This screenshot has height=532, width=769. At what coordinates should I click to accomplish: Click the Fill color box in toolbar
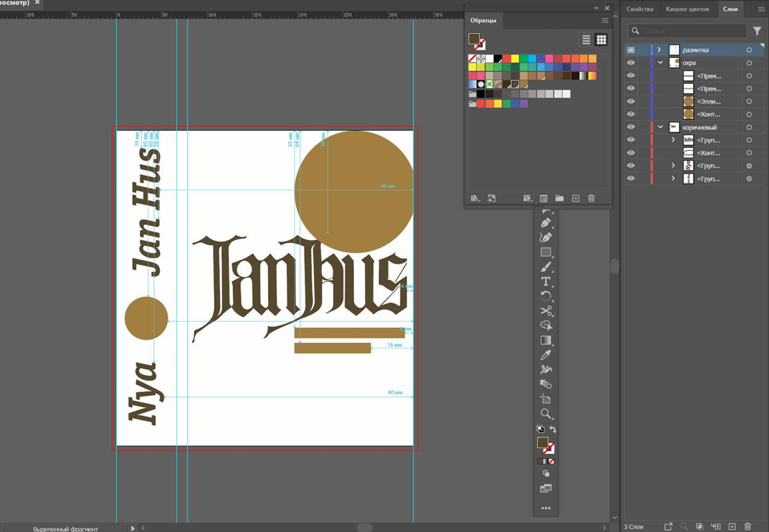(542, 442)
